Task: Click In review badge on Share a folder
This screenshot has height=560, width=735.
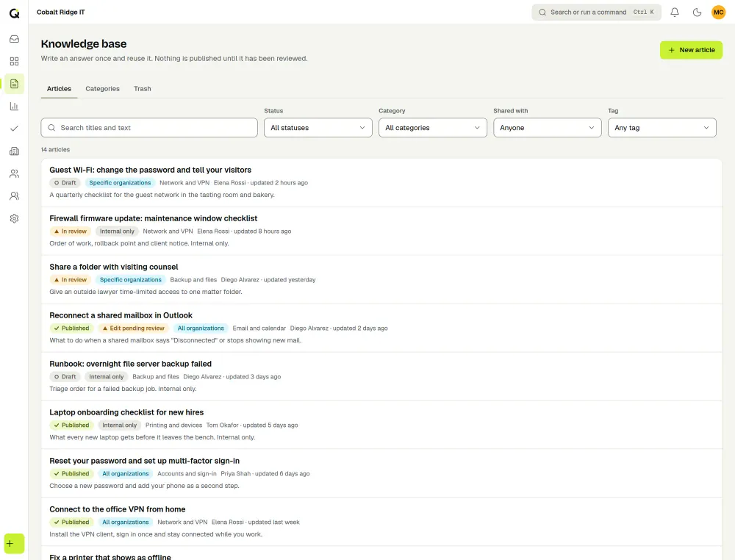Action: 71,280
